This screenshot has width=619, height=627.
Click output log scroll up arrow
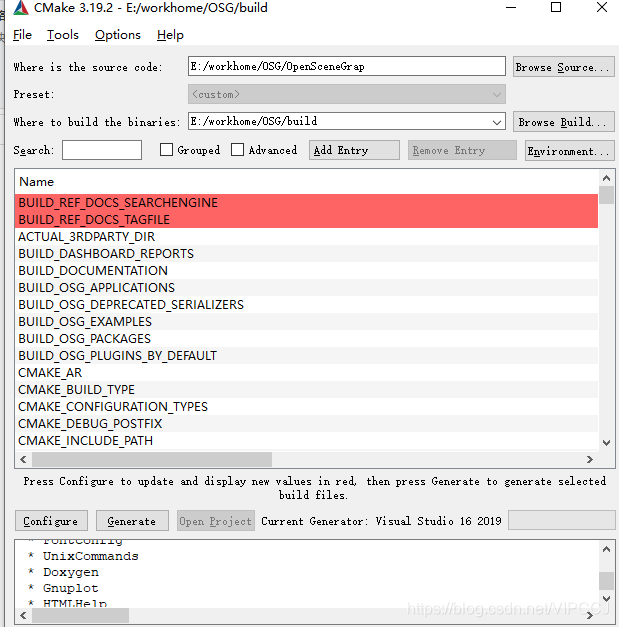coord(606,549)
